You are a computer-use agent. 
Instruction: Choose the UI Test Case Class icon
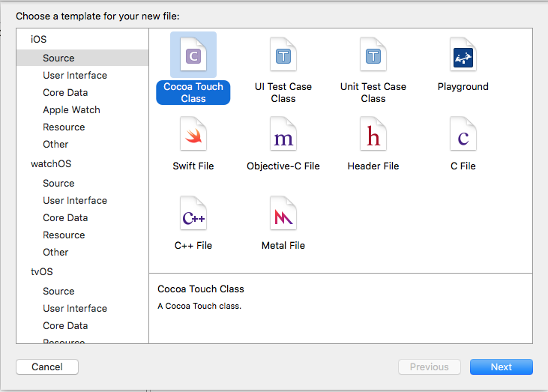click(283, 55)
